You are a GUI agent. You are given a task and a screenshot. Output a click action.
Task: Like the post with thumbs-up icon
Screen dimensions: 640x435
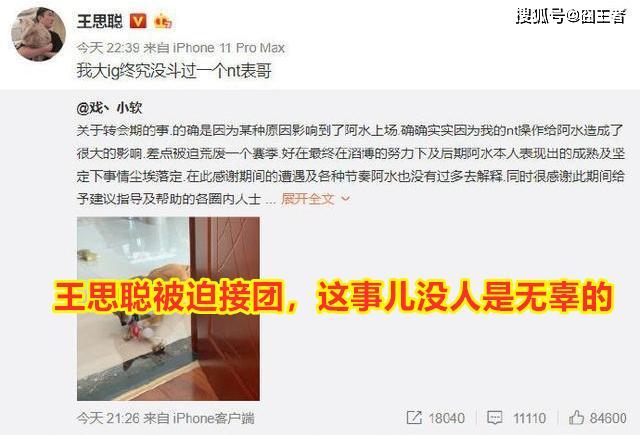576,417
